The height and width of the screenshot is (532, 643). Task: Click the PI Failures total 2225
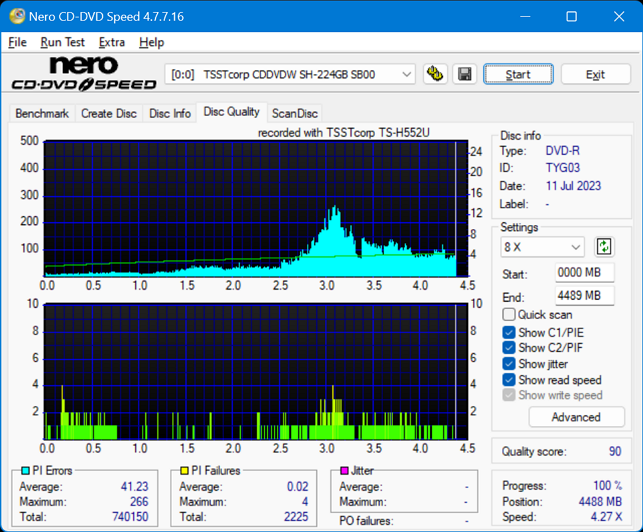click(x=296, y=516)
